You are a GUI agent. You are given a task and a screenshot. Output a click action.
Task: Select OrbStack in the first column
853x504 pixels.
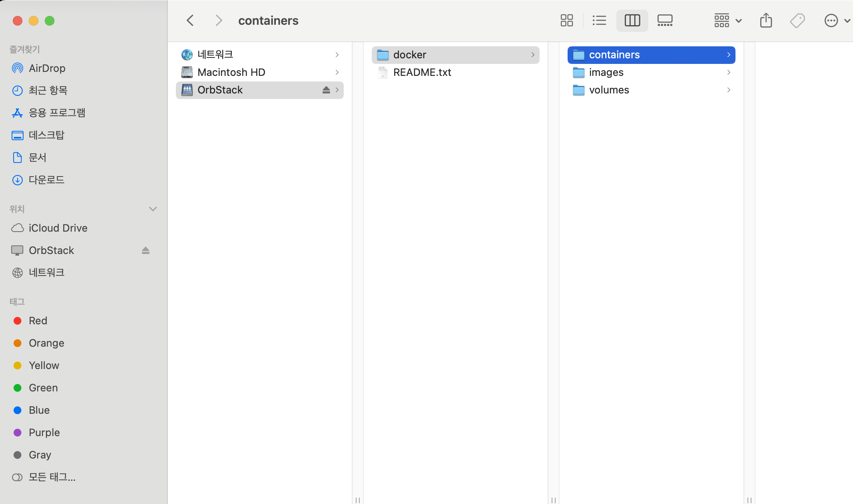tap(260, 90)
